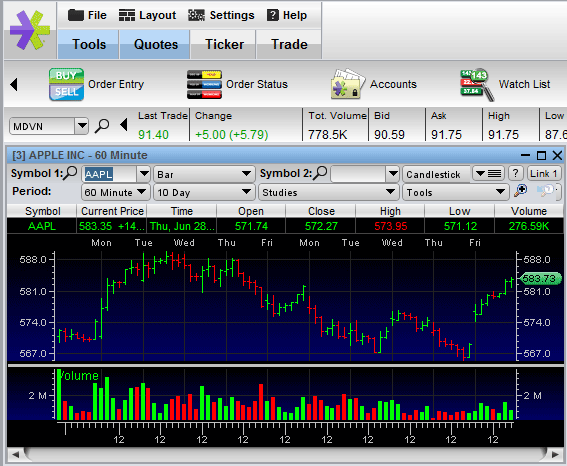Click the horizontal scrollbar track under the chart
Viewport: 567px width, 466px height.
285,454
